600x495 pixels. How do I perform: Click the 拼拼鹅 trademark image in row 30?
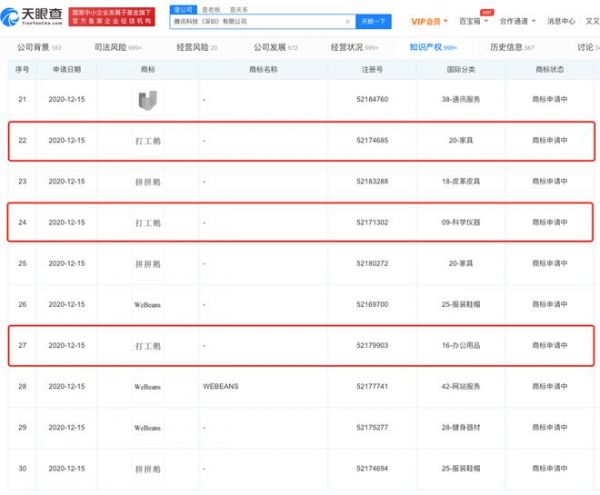point(147,467)
